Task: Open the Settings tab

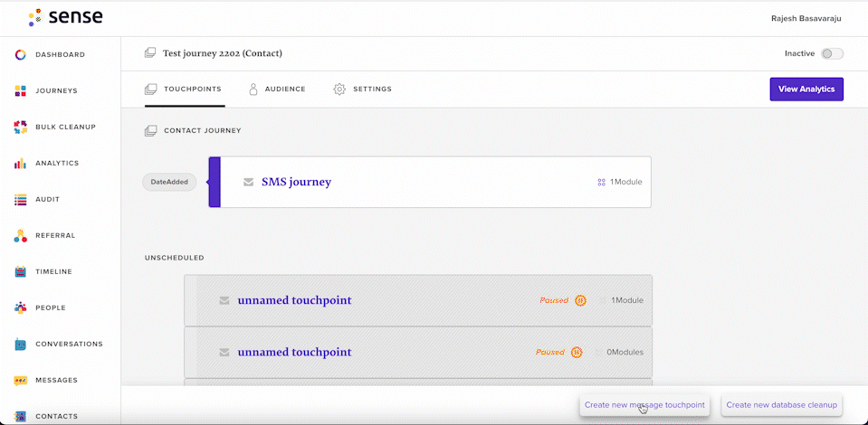Action: (363, 90)
